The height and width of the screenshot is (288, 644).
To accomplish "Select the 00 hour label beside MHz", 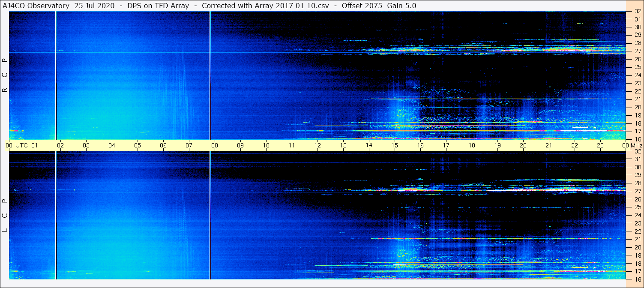I will click(x=626, y=145).
